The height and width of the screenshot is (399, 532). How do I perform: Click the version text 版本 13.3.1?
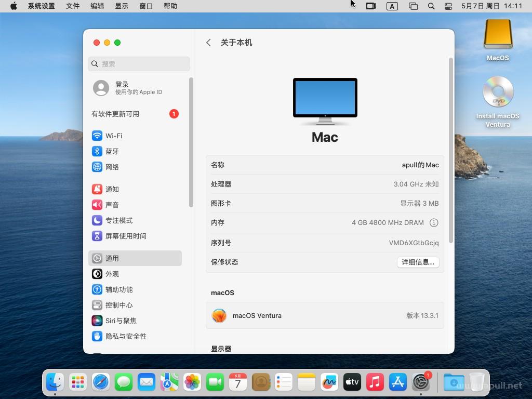[x=422, y=315]
